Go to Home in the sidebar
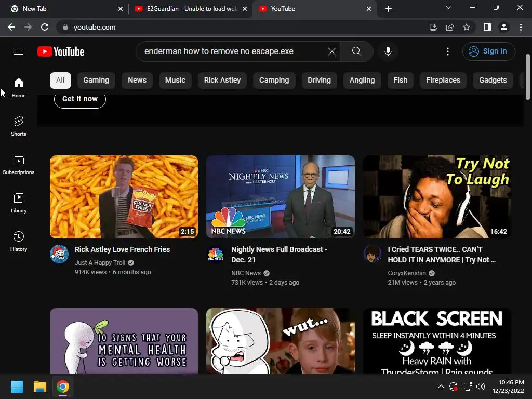The height and width of the screenshot is (399, 532). (19, 87)
